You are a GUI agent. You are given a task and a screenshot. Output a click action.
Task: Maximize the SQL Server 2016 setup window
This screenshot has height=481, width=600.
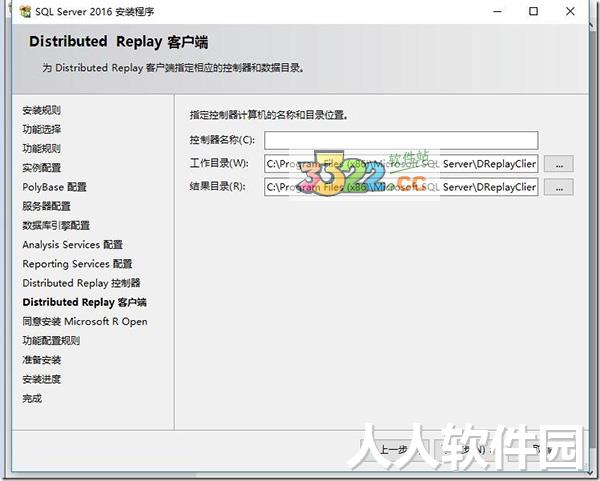pyautogui.click(x=533, y=11)
